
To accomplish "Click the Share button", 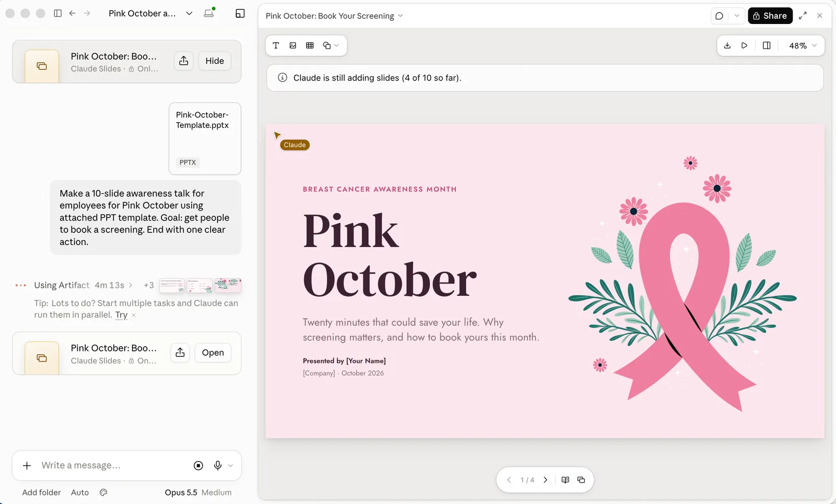I will 770,16.
